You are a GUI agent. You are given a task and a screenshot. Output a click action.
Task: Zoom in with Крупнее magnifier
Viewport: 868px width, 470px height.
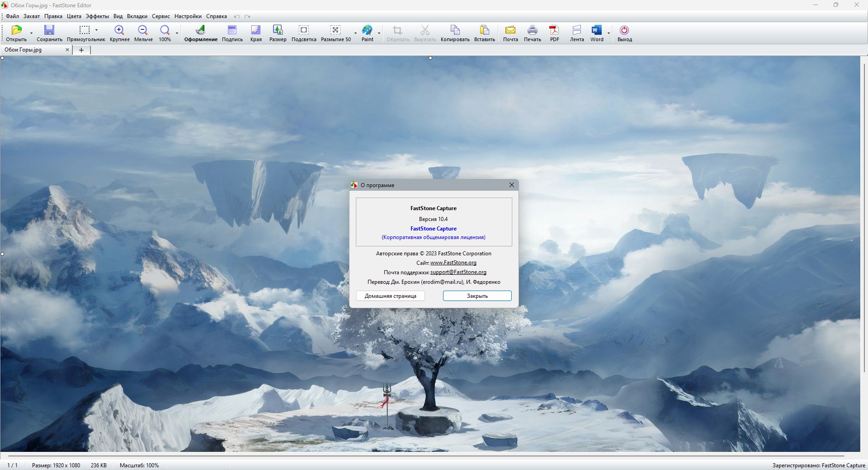pyautogui.click(x=119, y=30)
